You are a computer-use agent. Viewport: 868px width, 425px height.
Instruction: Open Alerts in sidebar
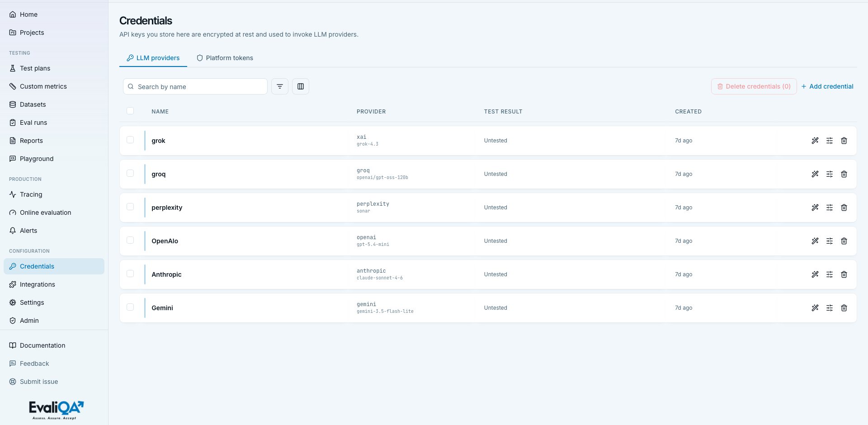pos(54,231)
